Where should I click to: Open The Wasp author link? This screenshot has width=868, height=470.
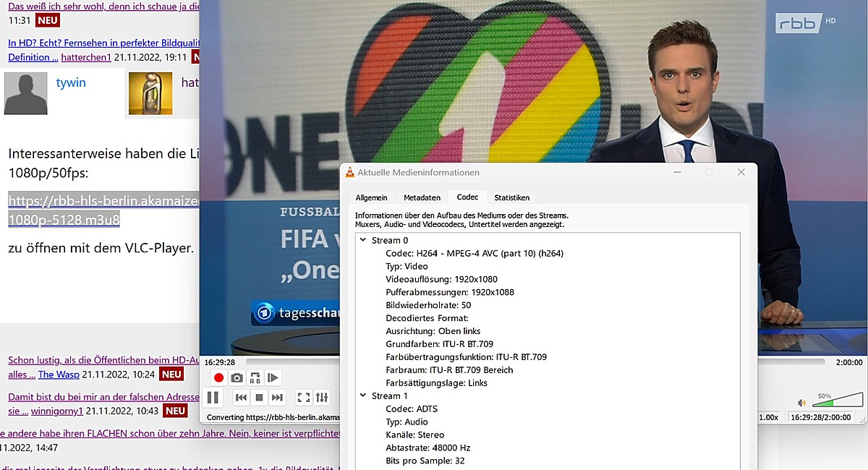(x=59, y=375)
